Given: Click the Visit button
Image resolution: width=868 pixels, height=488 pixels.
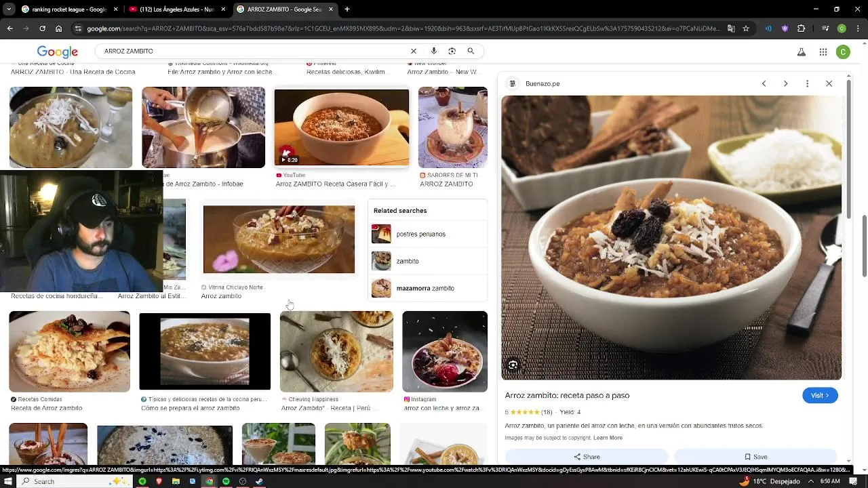Looking at the screenshot, I should tap(820, 396).
